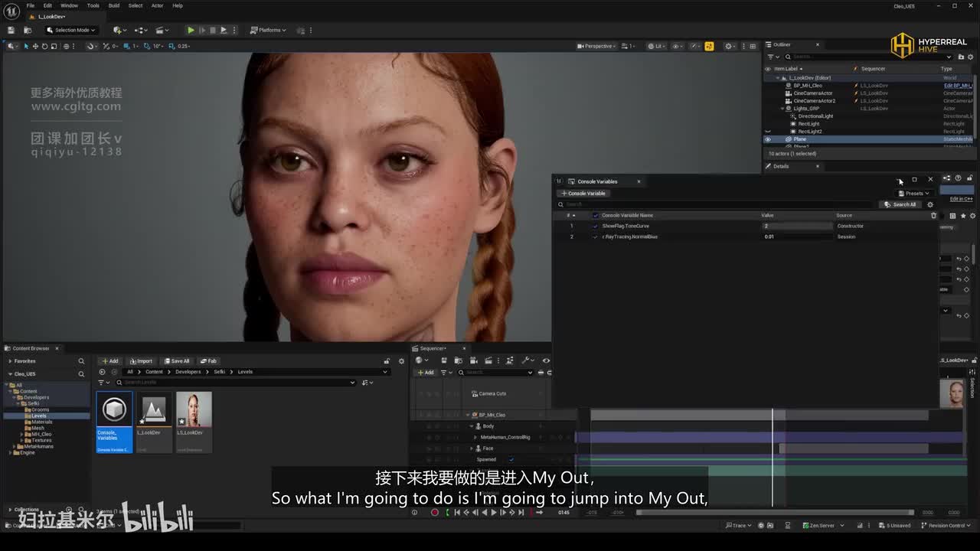This screenshot has height=551, width=980.
Task: Click the trash icon in variables header
Action: 933,216
